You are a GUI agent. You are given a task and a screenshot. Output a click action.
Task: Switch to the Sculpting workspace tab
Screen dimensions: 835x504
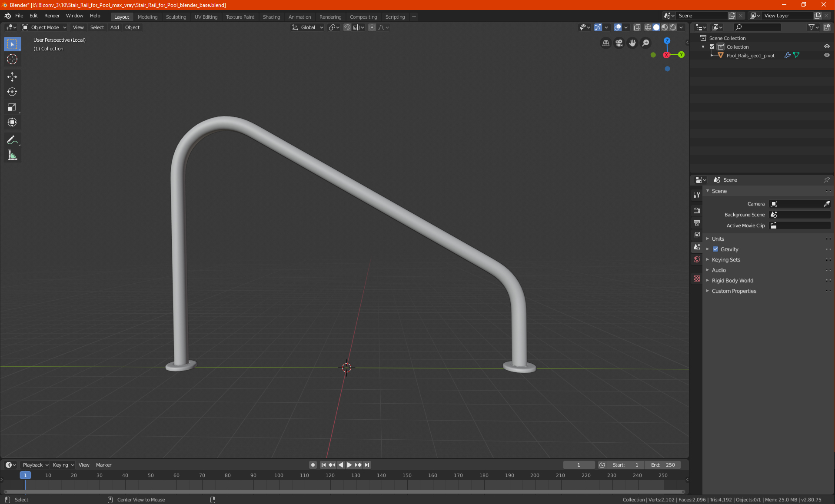point(176,17)
